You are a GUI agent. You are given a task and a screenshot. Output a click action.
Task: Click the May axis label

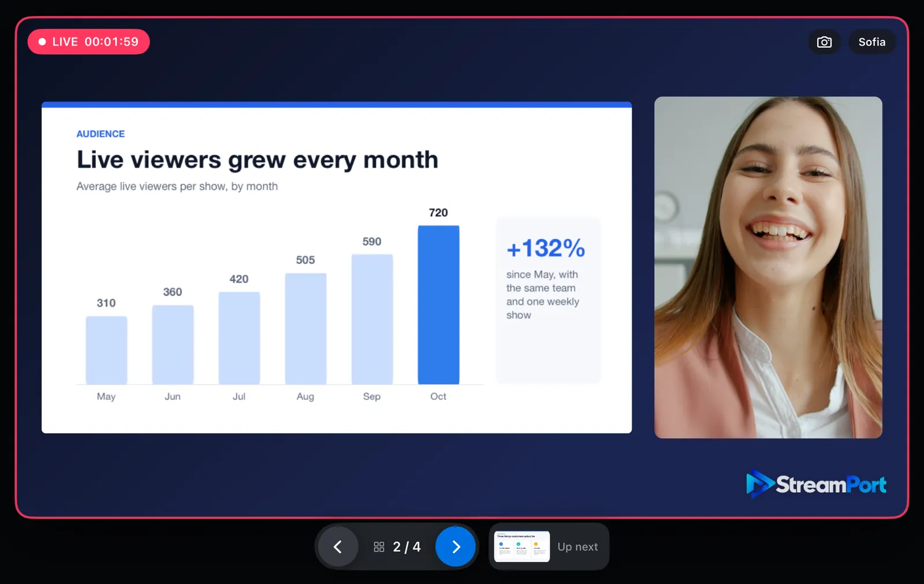coord(106,396)
